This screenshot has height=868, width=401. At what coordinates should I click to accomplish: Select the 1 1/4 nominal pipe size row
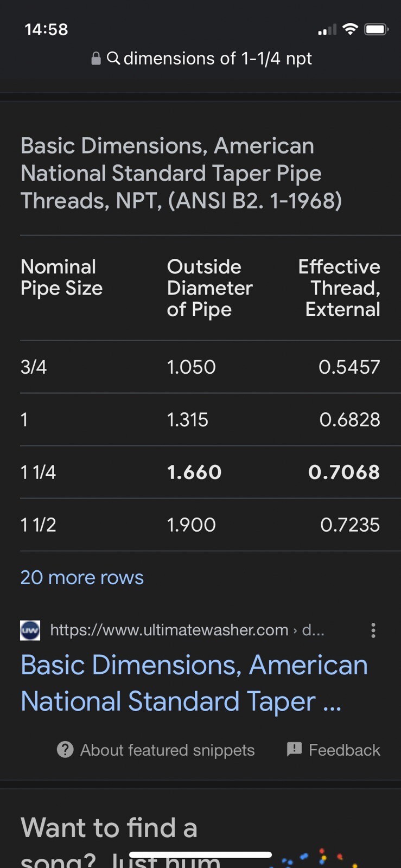(38, 472)
